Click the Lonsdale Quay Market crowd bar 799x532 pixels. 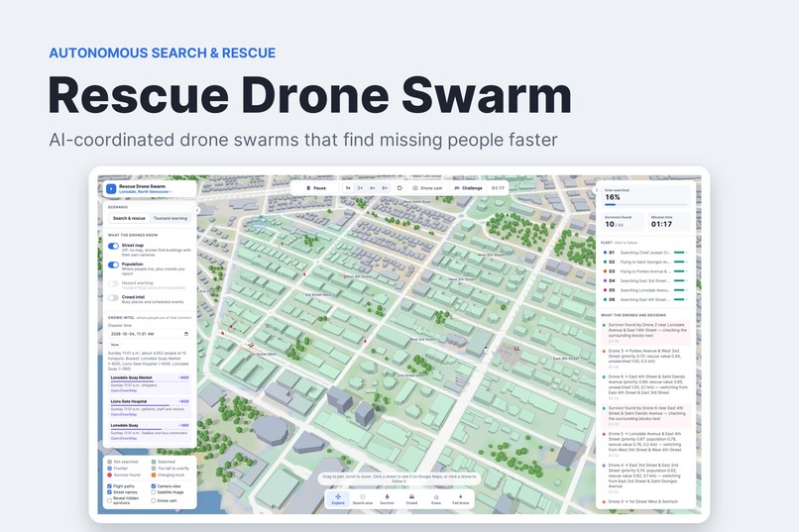coord(150,381)
